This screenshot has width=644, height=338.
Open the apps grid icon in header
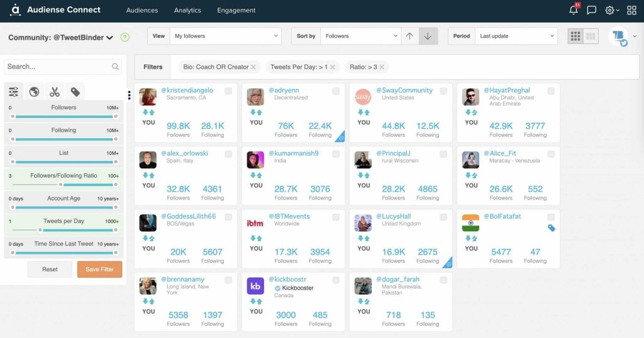coord(631,10)
